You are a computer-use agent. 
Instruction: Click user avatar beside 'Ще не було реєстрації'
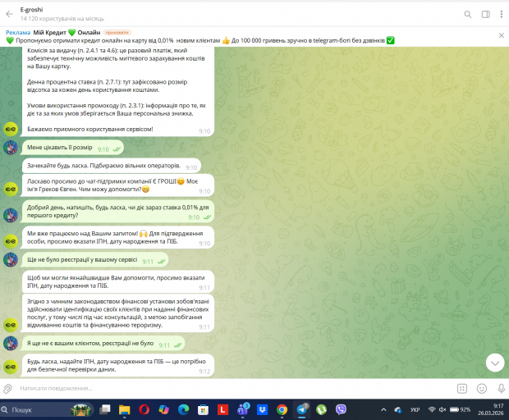click(11, 260)
